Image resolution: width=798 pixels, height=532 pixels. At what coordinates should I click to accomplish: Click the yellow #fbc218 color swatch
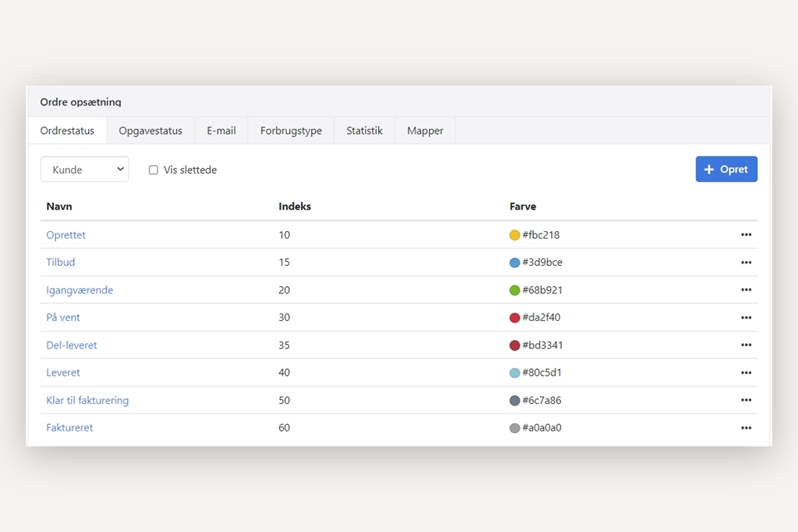[515, 235]
